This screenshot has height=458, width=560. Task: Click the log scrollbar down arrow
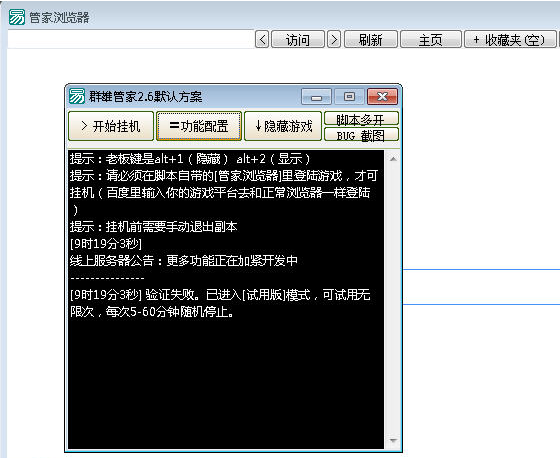[393, 440]
